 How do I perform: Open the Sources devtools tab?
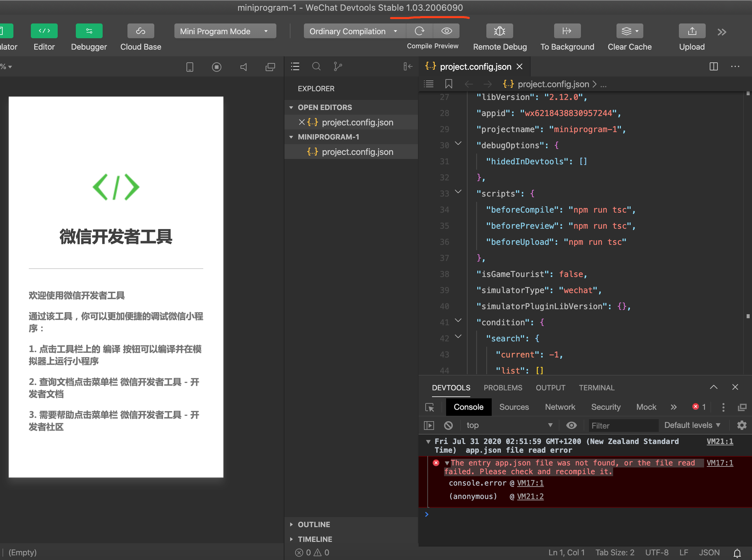(514, 407)
